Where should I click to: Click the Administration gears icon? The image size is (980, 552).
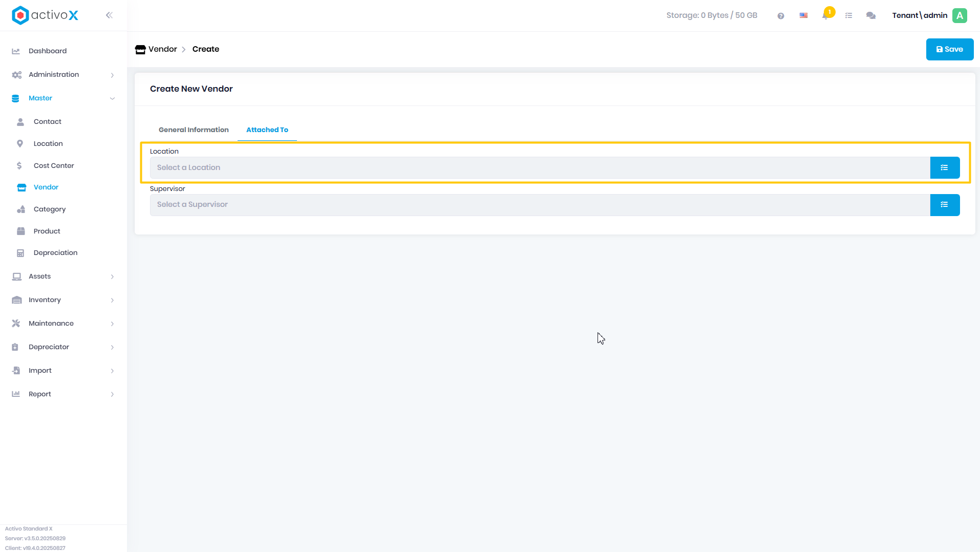pyautogui.click(x=16, y=75)
